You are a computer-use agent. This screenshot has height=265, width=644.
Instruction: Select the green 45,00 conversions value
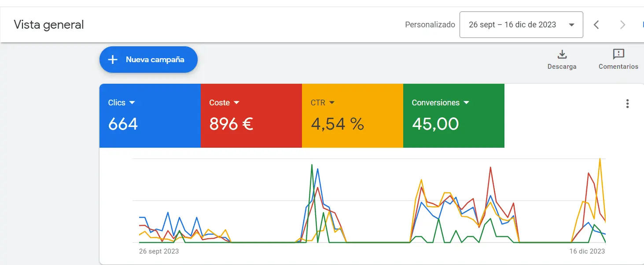point(435,124)
